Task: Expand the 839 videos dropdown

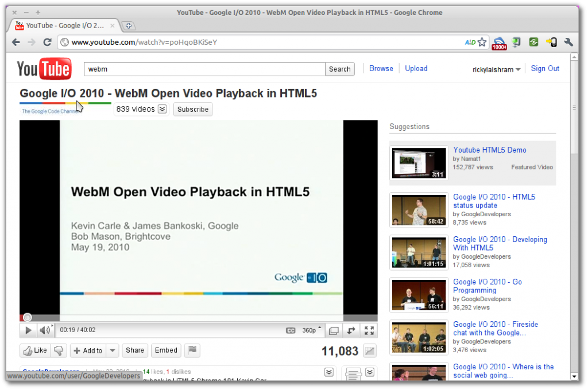Action: [x=163, y=109]
